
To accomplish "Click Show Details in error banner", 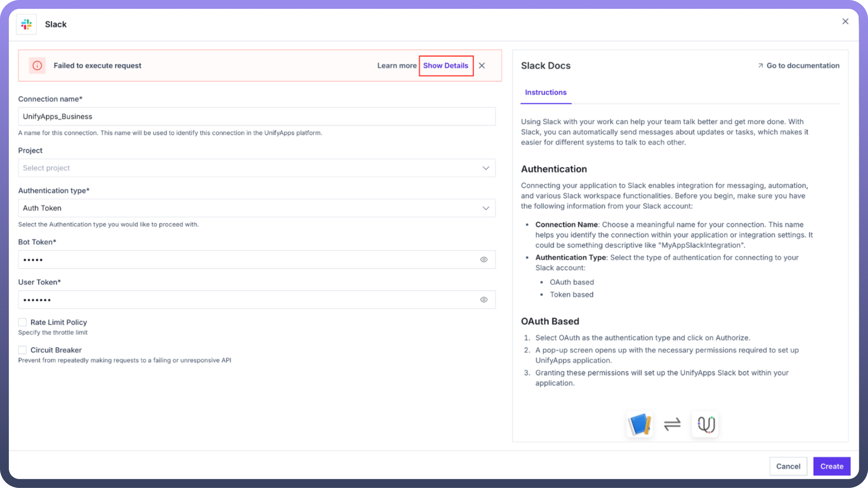I will click(x=446, y=65).
